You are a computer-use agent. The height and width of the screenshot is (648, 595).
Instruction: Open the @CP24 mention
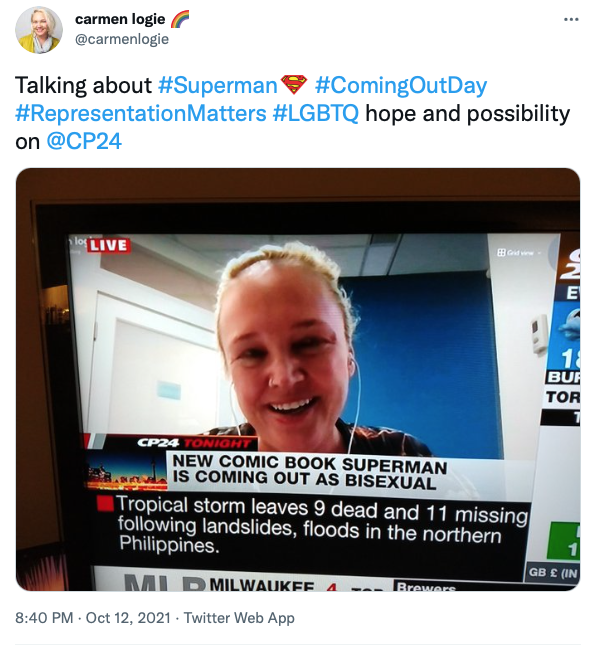tap(84, 141)
